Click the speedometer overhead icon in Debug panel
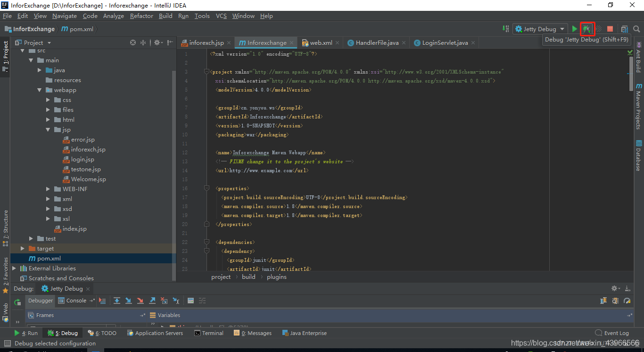Screen dimensions: 644x352 (x=627, y=301)
